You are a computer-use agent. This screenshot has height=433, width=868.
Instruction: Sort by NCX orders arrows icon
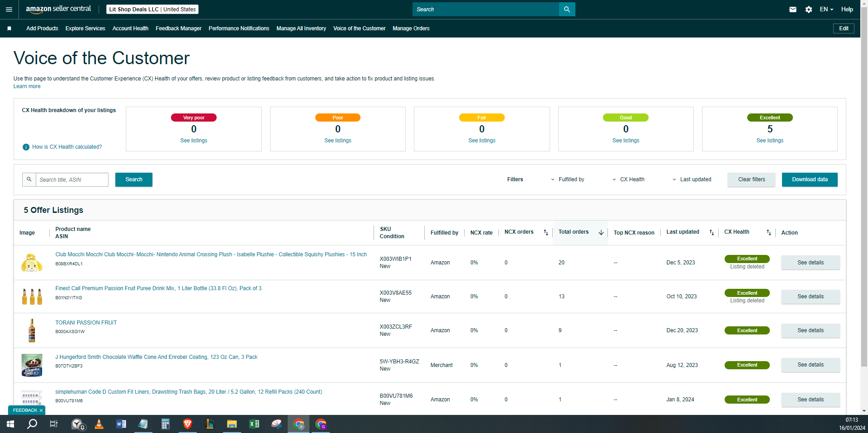click(x=546, y=232)
